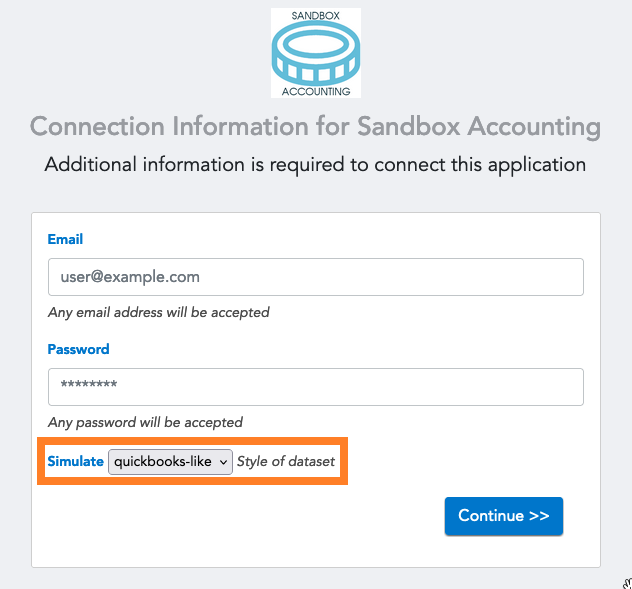This screenshot has height=589, width=632.
Task: Click the chevron arrow on the Simulate dropdown
Action: pyautogui.click(x=223, y=462)
